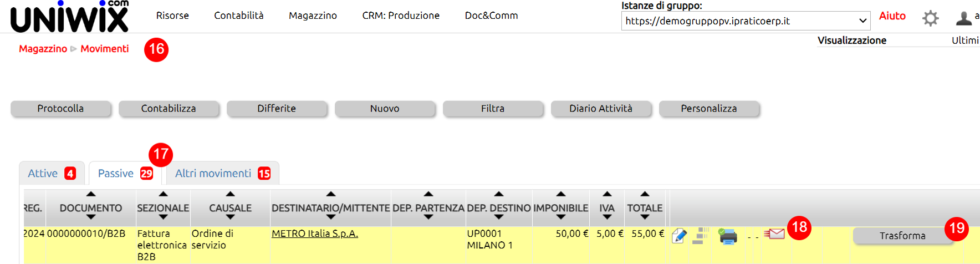This screenshot has height=264, width=980.
Task: Switch to Attive tab
Action: pyautogui.click(x=50, y=174)
